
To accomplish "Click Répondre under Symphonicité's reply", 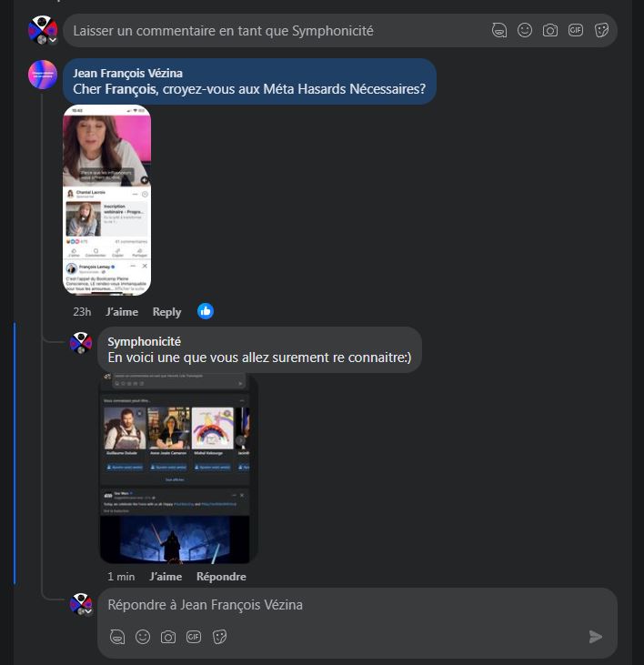I will pyautogui.click(x=221, y=577).
